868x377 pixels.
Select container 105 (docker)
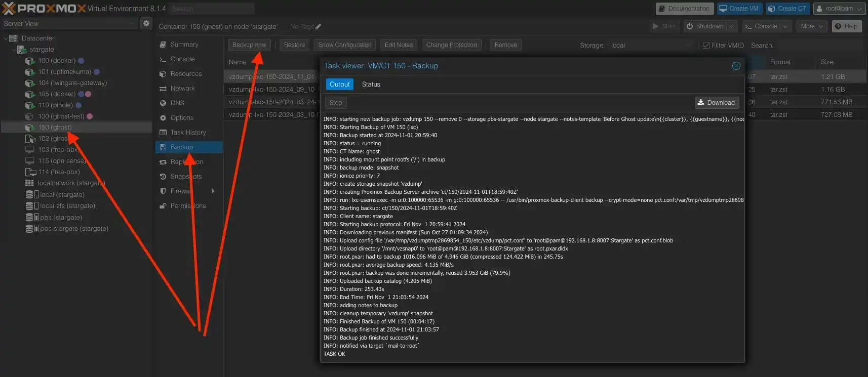point(57,94)
